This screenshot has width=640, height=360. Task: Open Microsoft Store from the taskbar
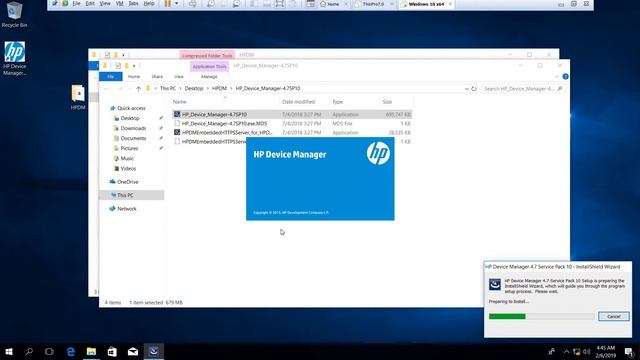pos(112,351)
